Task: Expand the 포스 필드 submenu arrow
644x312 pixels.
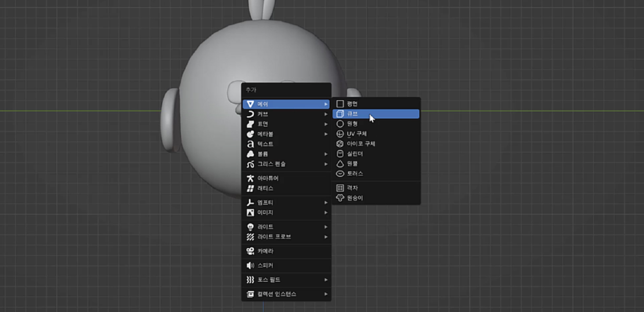Action: coord(326,279)
